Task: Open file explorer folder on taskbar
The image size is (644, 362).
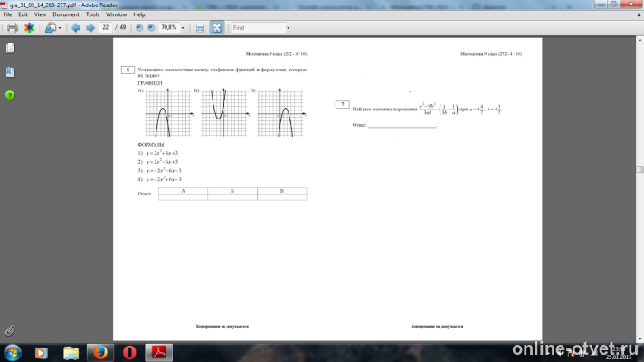Action: pyautogui.click(x=71, y=353)
